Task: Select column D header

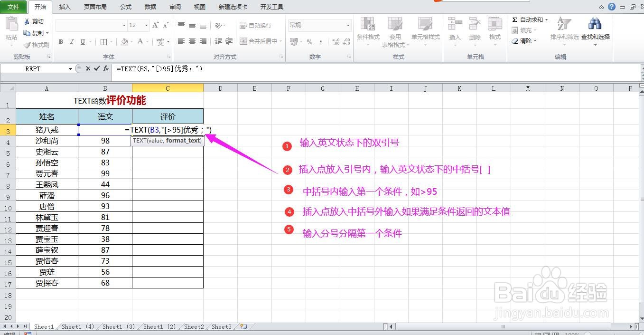Action: (x=221, y=88)
